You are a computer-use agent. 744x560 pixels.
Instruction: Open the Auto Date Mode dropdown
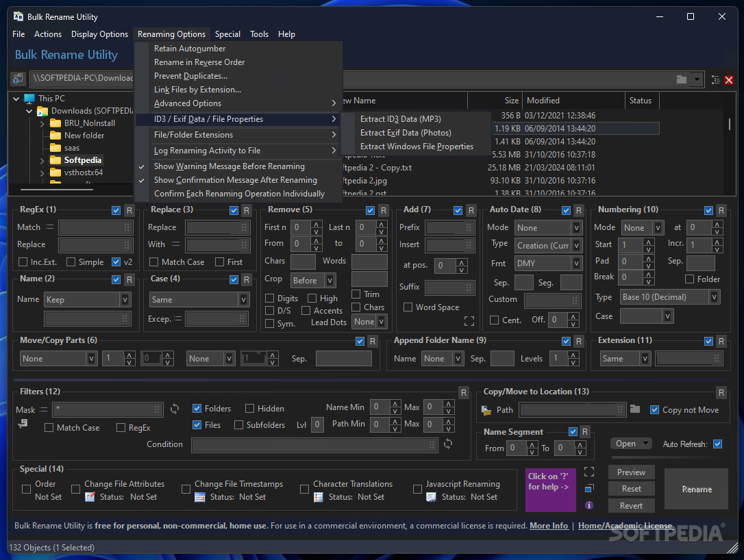point(577,227)
